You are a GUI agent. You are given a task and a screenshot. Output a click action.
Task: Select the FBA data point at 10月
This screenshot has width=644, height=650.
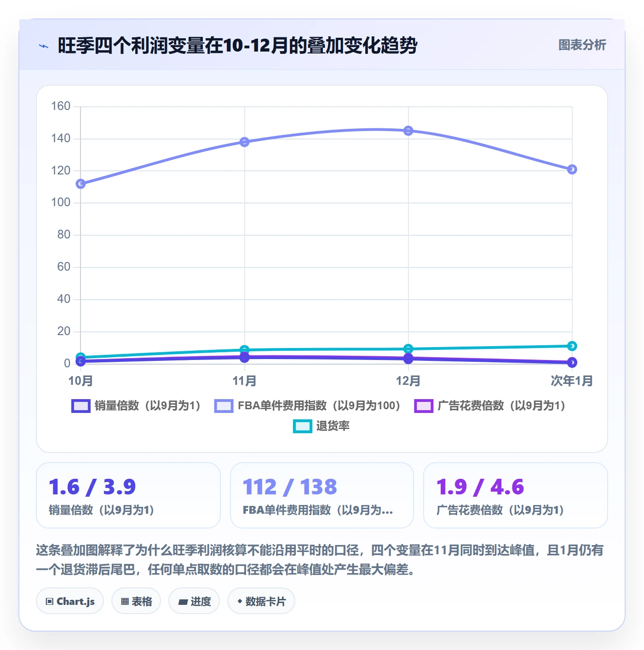tap(80, 184)
